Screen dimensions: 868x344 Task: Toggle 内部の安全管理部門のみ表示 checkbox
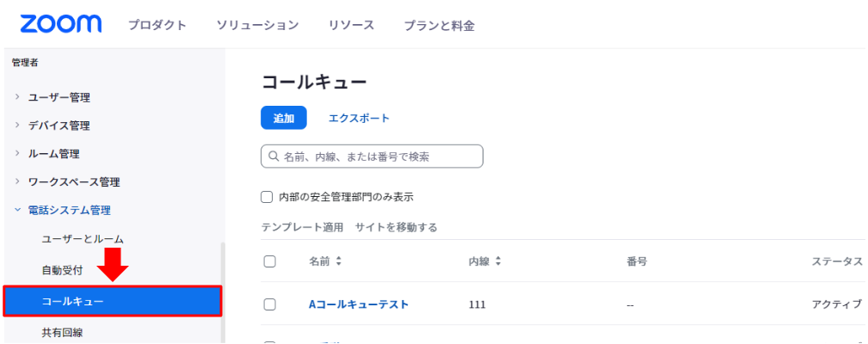click(x=267, y=197)
